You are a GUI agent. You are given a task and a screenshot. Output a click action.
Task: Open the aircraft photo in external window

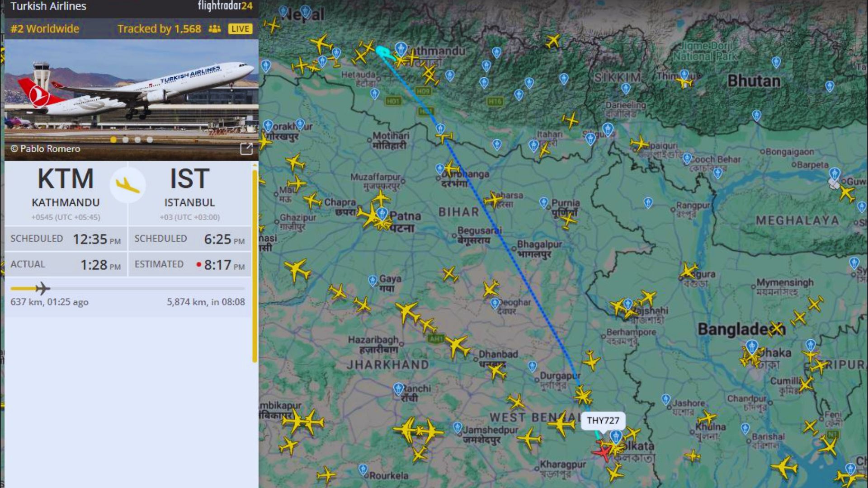246,149
